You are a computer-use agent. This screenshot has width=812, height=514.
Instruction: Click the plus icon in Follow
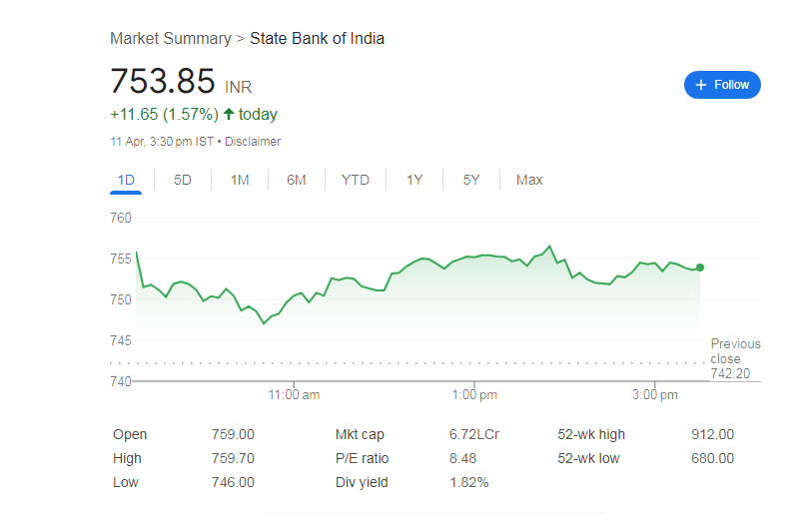701,85
